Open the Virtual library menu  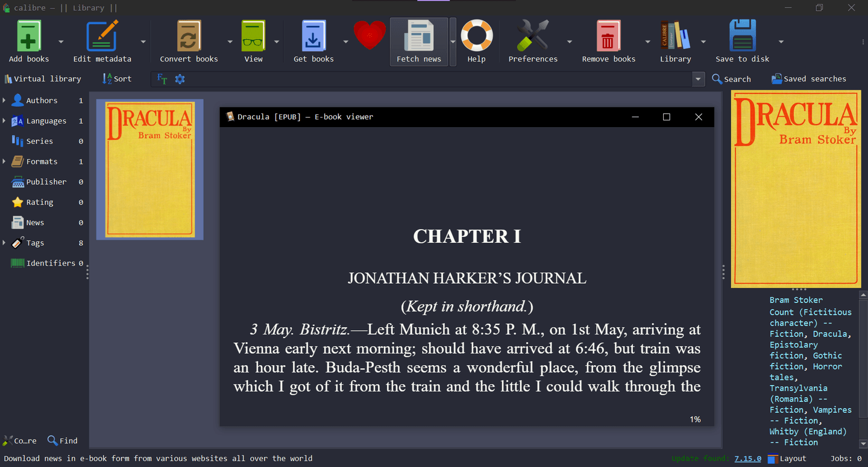[43, 79]
